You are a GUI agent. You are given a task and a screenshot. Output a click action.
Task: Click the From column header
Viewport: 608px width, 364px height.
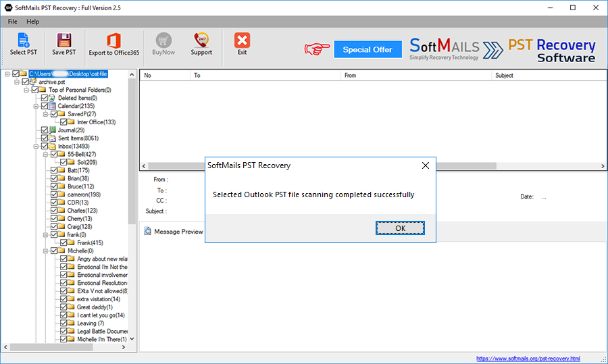click(416, 75)
